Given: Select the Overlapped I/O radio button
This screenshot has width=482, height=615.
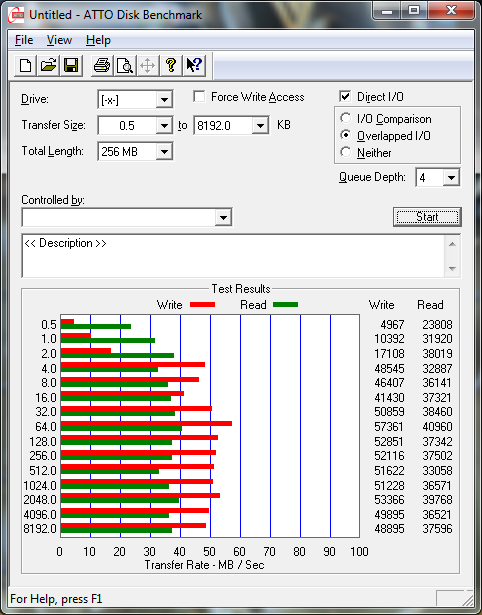Looking at the screenshot, I should [x=346, y=135].
